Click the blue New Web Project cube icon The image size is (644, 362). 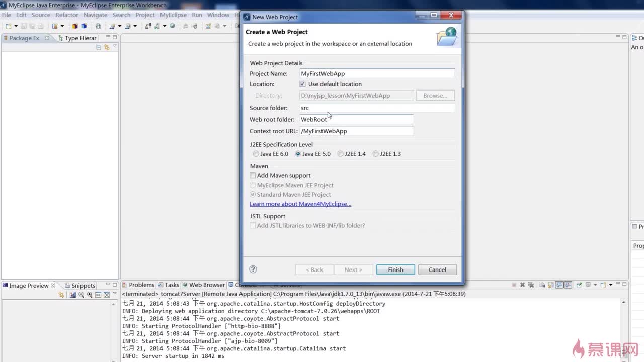(84, 26)
